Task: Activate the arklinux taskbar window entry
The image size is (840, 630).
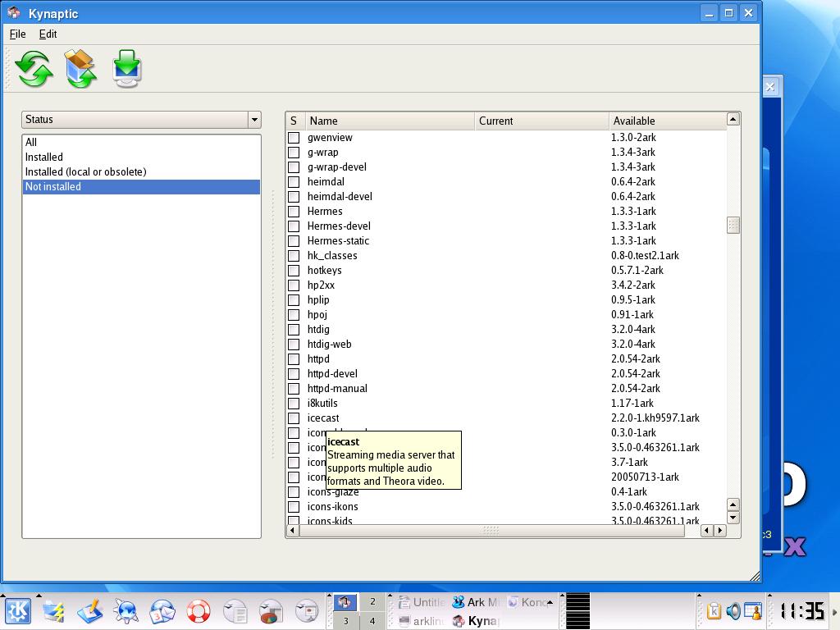Action: click(x=422, y=621)
